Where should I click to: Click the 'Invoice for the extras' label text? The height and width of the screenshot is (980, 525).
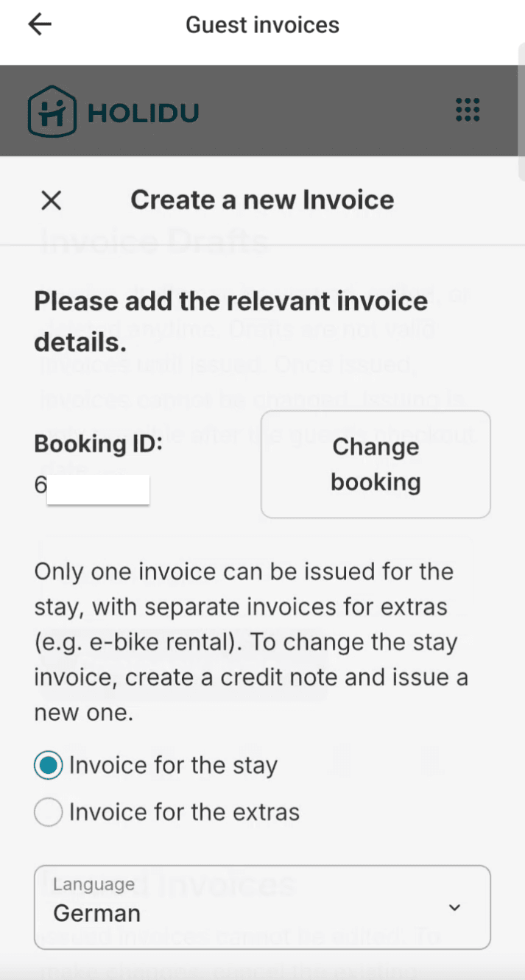coord(184,812)
